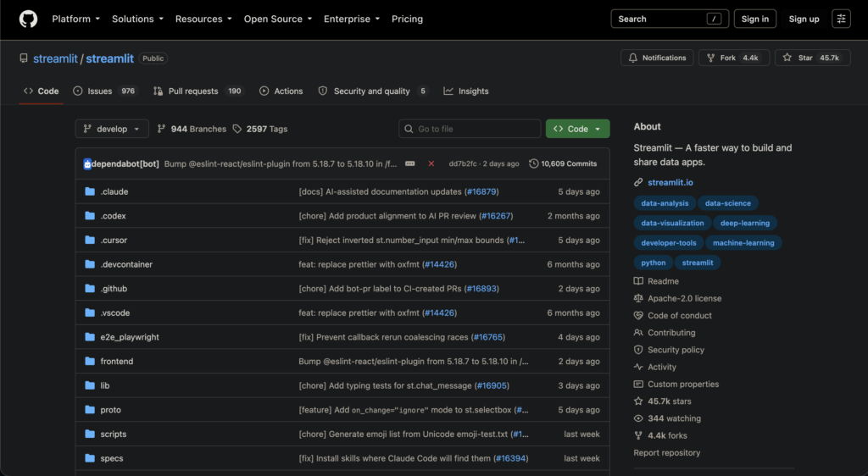
Task: Open the green Code dropdown button
Action: (577, 129)
